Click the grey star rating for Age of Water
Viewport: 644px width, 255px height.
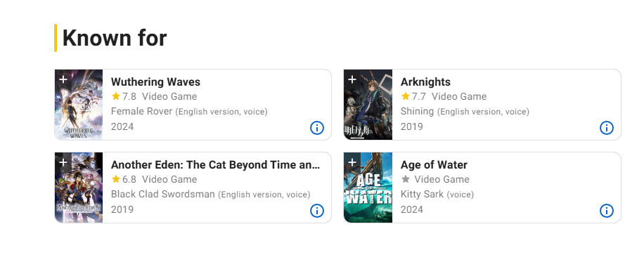(406, 179)
